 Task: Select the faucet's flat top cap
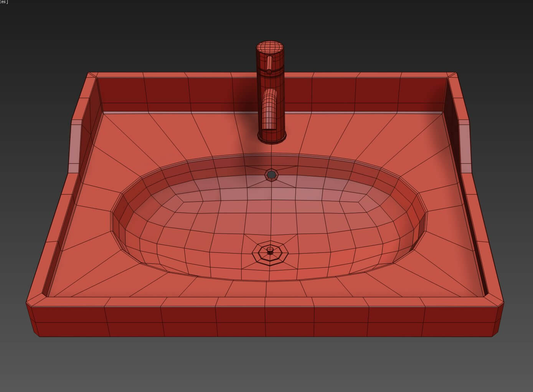click(270, 47)
